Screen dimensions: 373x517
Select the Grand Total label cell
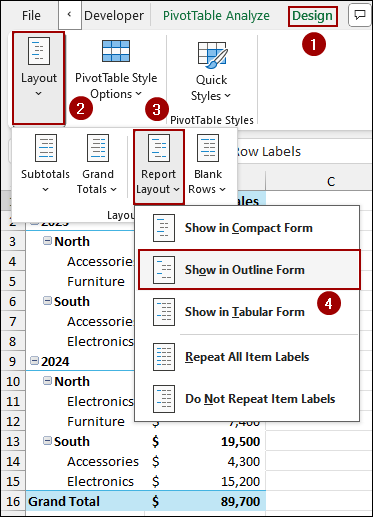pyautogui.click(x=85, y=501)
